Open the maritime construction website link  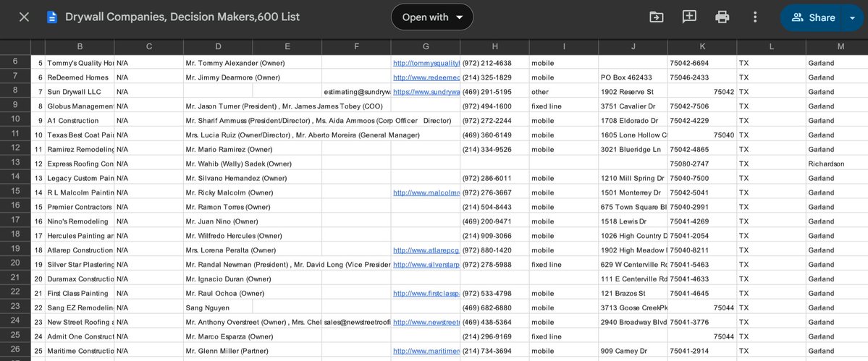pos(426,350)
